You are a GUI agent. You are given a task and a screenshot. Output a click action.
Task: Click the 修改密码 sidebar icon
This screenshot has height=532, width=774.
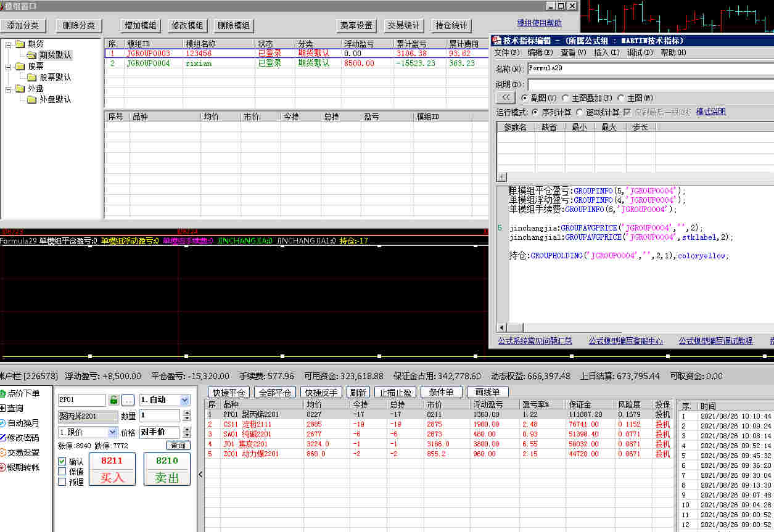tap(2, 438)
